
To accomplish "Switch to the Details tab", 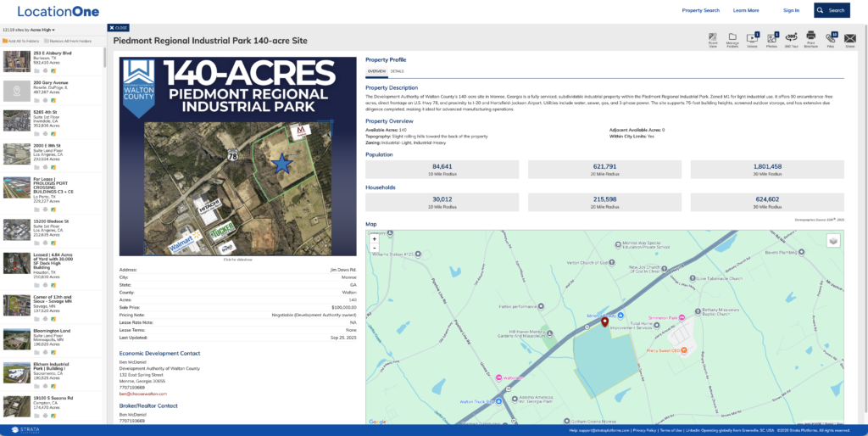I will 397,71.
